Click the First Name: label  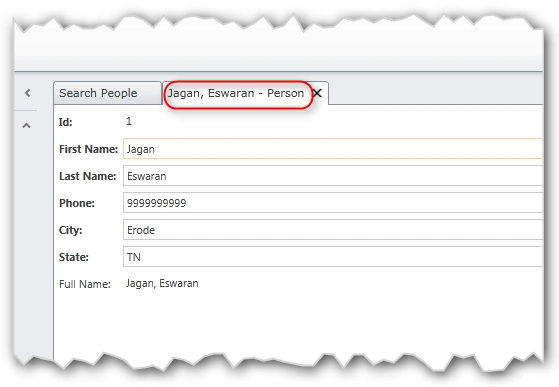point(88,149)
